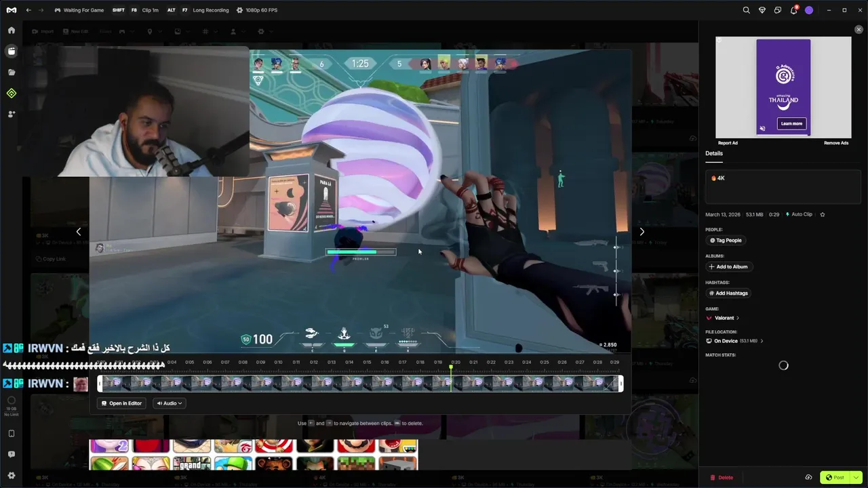The height and width of the screenshot is (488, 868).
Task: Expand On Device file location
Action: point(734,341)
